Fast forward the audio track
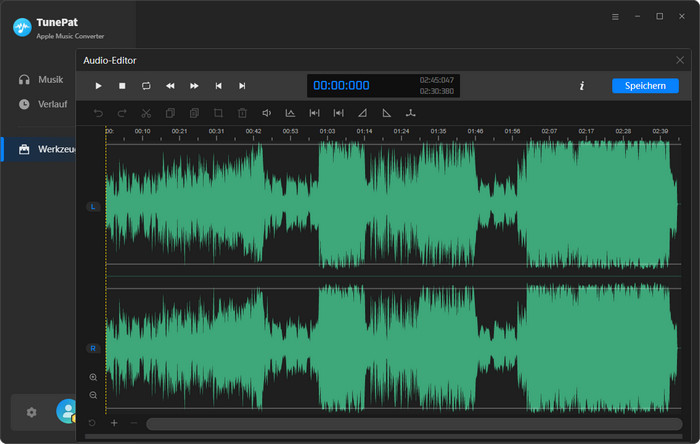 194,86
